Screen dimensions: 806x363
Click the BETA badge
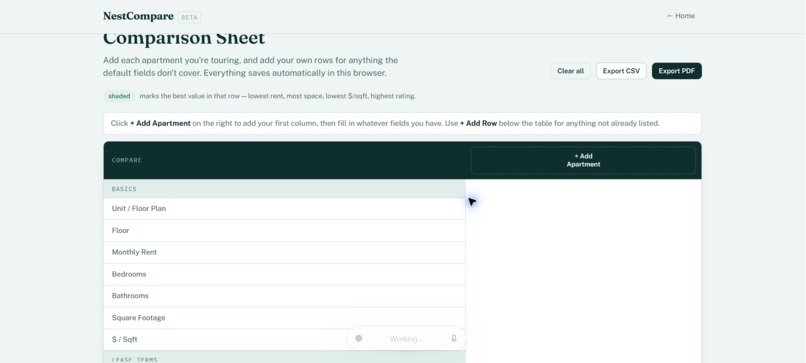189,17
